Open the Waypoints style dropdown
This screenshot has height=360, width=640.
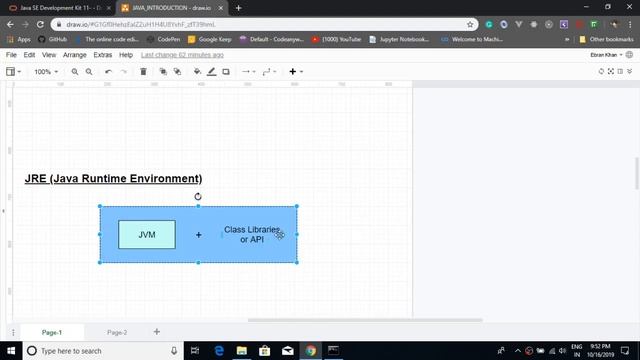point(269,72)
